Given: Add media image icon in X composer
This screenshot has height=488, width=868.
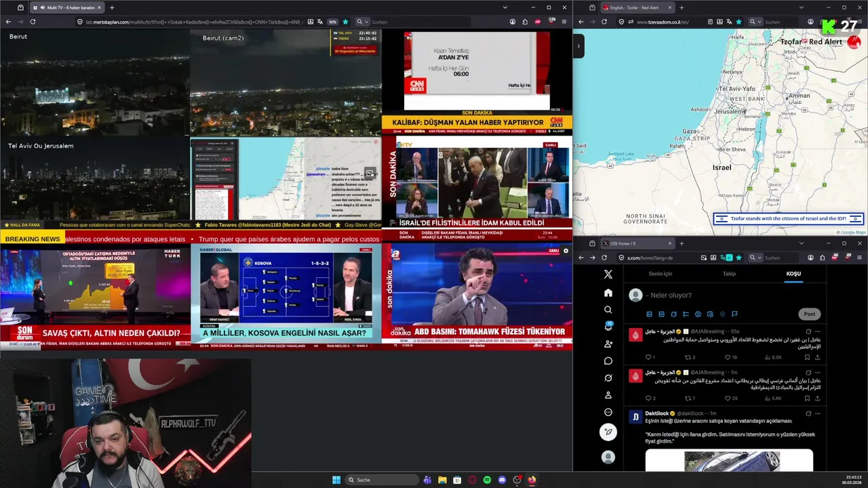Looking at the screenshot, I should 649,314.
